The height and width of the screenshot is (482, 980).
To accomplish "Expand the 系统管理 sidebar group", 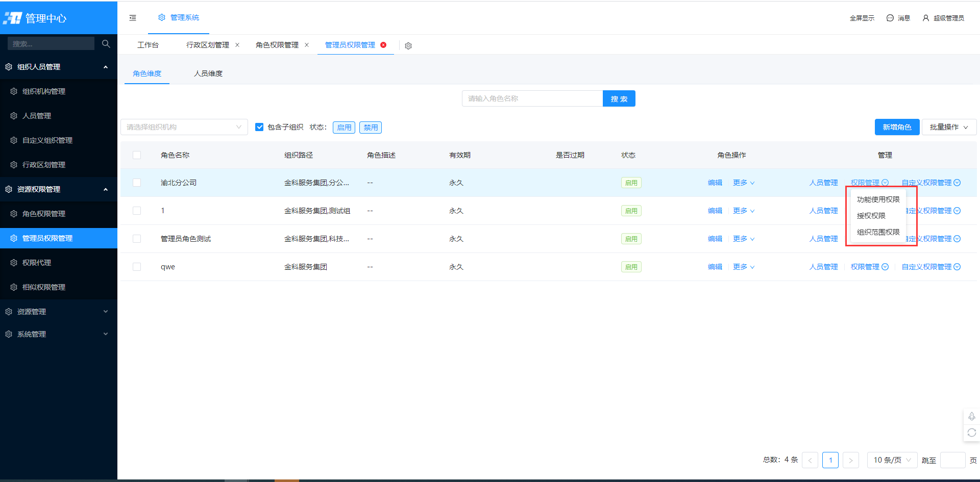I will pos(59,334).
